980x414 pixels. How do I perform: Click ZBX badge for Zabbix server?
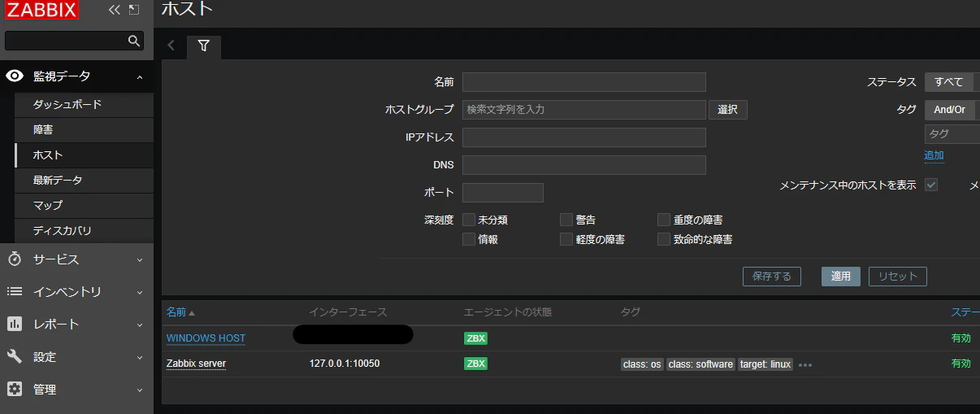click(x=475, y=364)
